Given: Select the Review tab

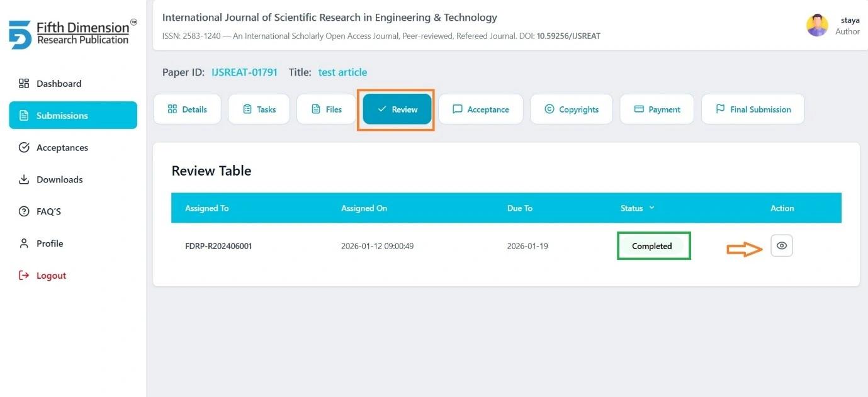Looking at the screenshot, I should (x=397, y=109).
